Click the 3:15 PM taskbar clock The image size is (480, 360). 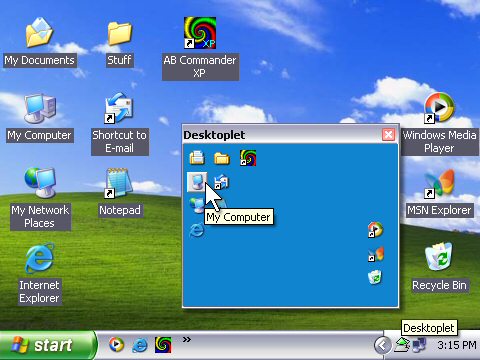(x=457, y=345)
